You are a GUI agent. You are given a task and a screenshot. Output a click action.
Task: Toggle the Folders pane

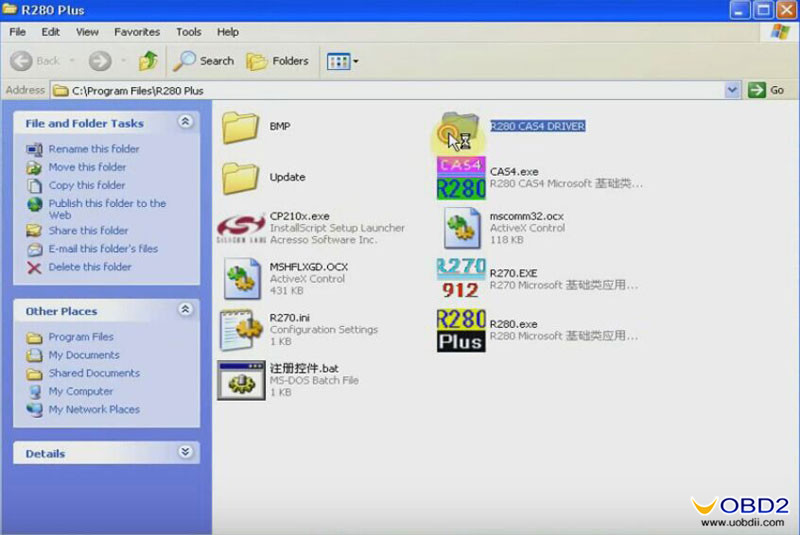[278, 61]
